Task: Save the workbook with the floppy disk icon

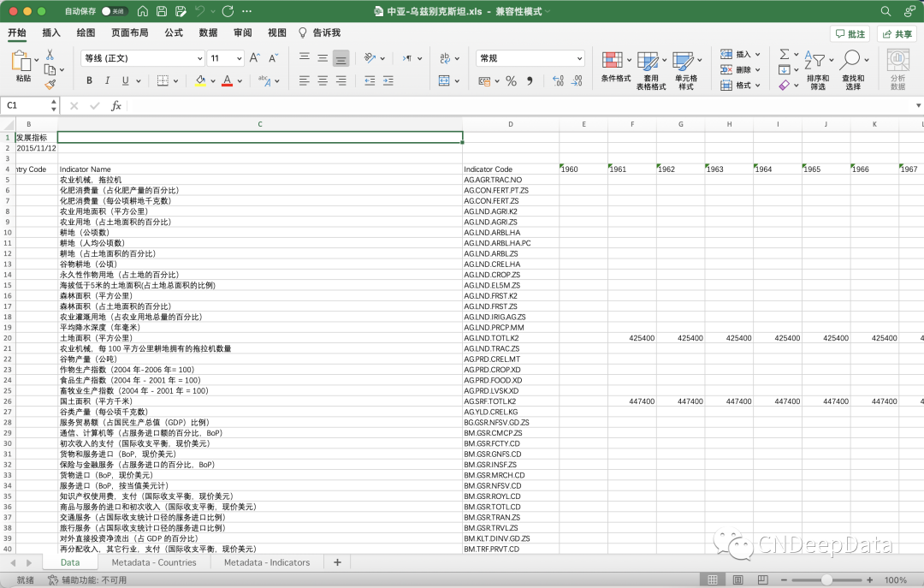Action: click(162, 11)
